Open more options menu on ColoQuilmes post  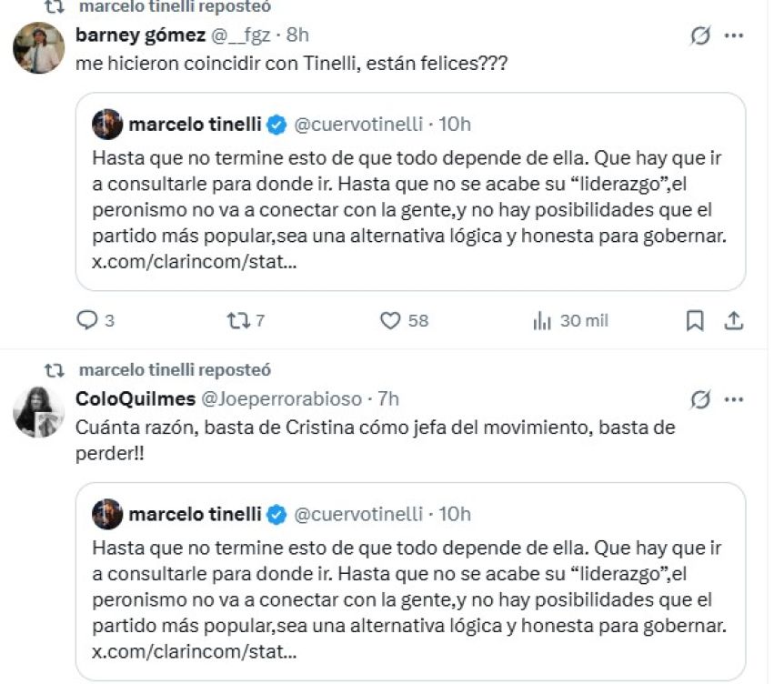(x=734, y=399)
